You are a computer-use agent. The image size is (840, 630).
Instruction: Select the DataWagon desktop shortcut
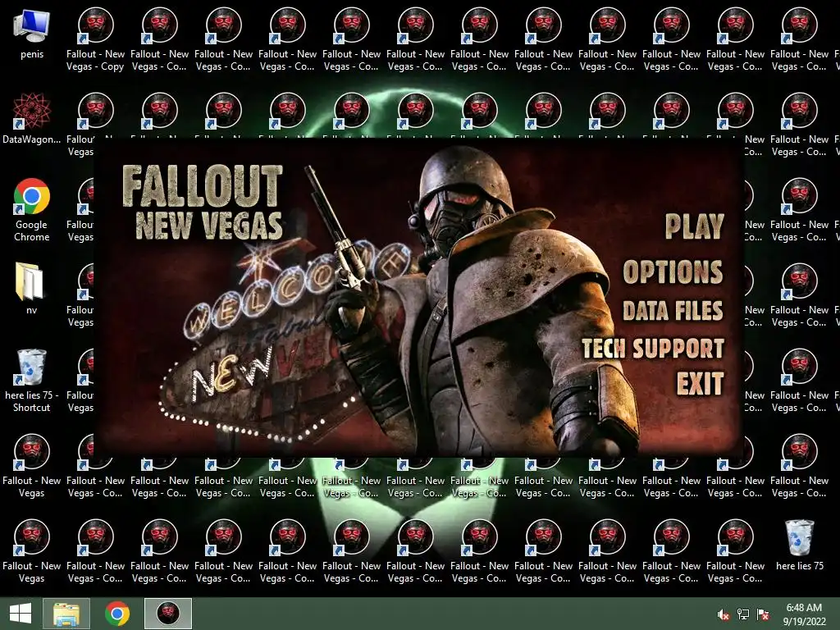(x=32, y=119)
